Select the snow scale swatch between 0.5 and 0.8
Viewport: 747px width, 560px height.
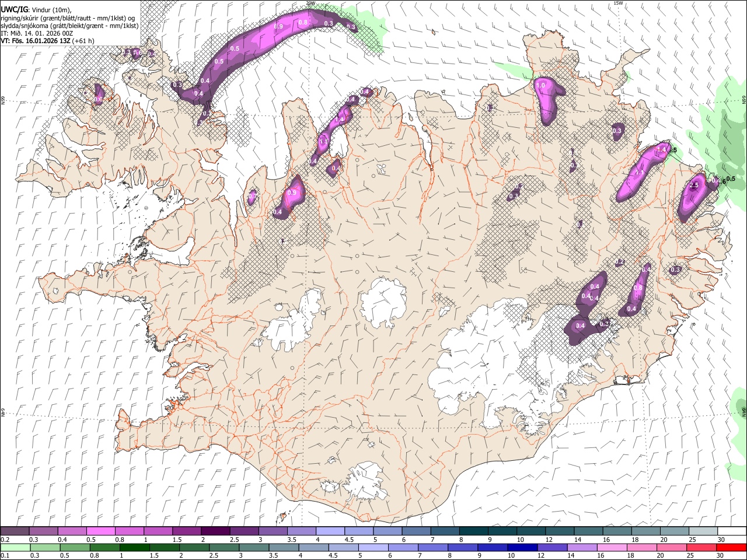(x=101, y=531)
